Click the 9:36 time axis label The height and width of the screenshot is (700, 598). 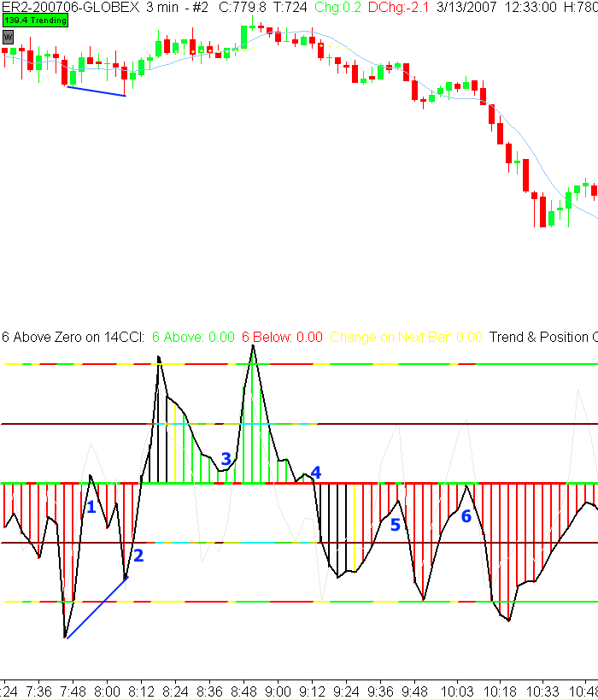click(x=380, y=692)
